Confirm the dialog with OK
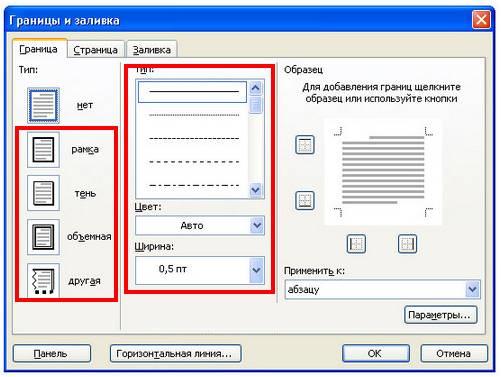501x377 pixels. pyautogui.click(x=376, y=353)
